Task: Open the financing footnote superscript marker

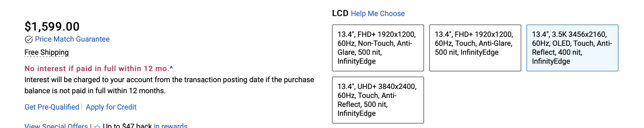Action: click(x=171, y=67)
